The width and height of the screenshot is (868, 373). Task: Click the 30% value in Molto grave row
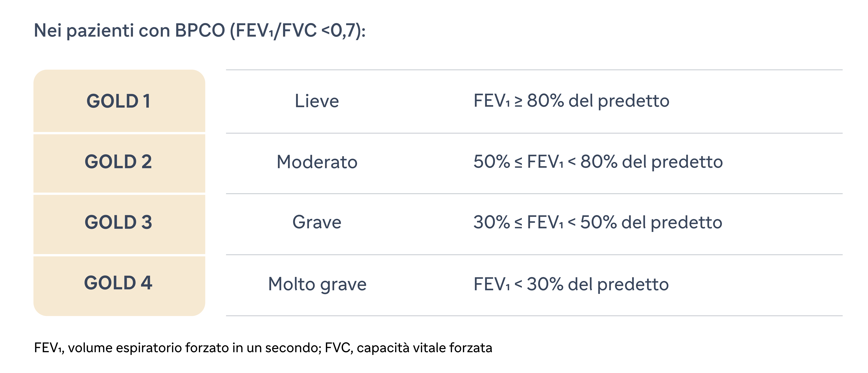pyautogui.click(x=545, y=284)
